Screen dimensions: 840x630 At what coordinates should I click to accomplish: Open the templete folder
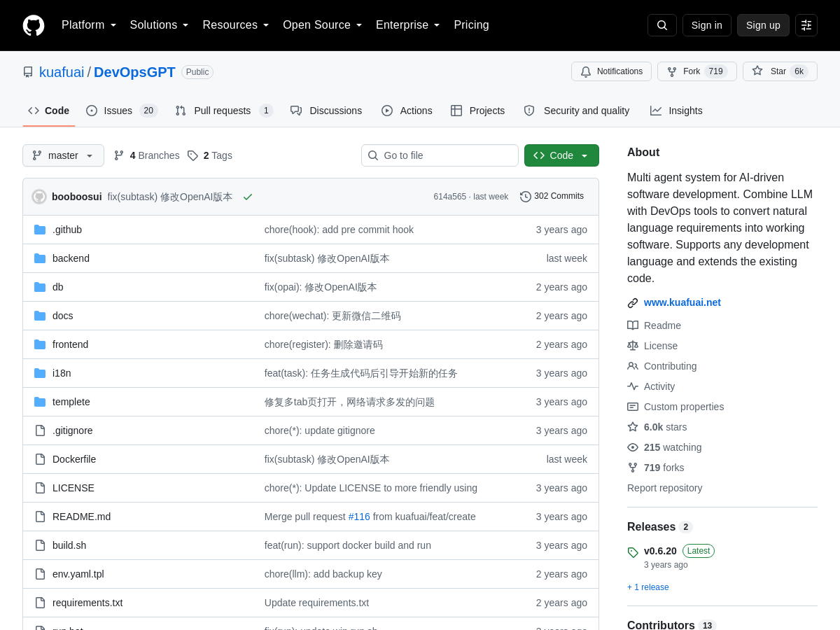tap(71, 402)
